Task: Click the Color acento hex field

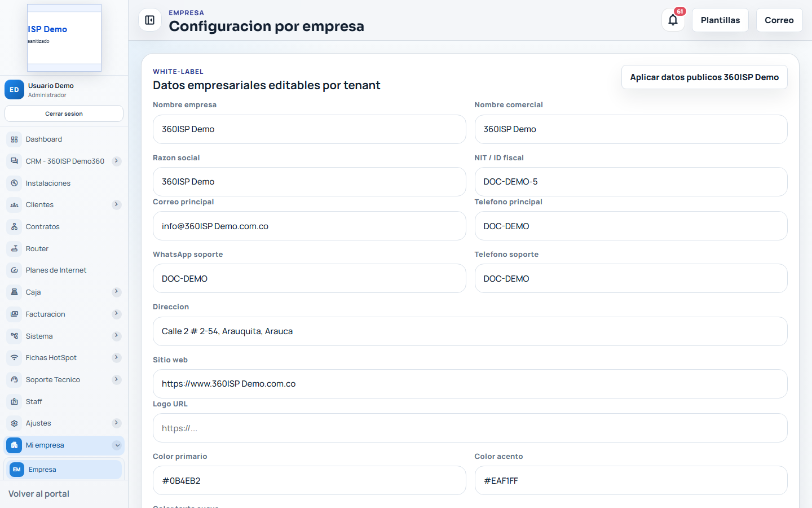Action: [631, 481]
